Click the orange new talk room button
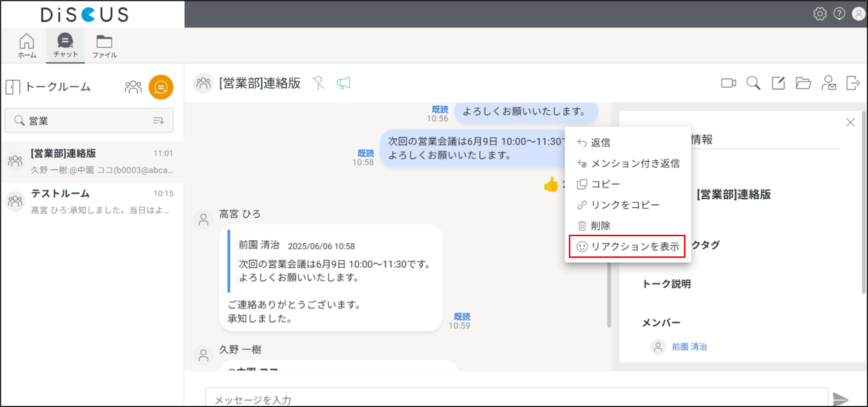The height and width of the screenshot is (407, 868). [x=161, y=87]
